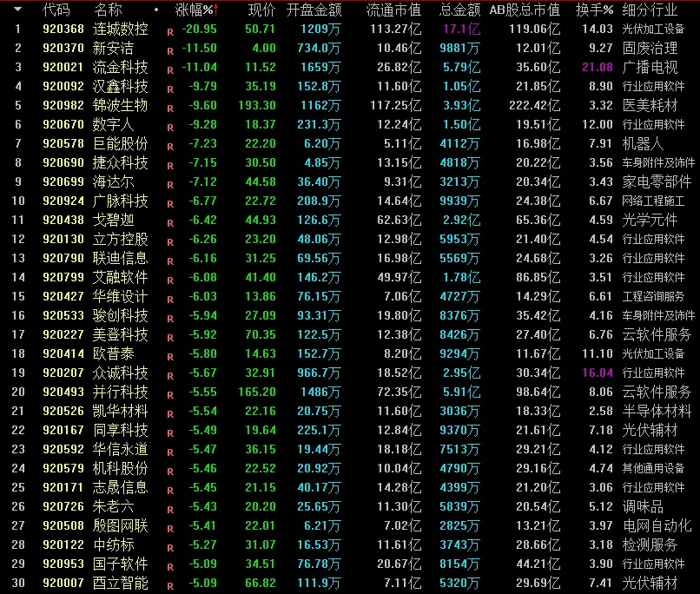Select stock code 920021
This screenshot has height=594, width=700.
[x=63, y=68]
